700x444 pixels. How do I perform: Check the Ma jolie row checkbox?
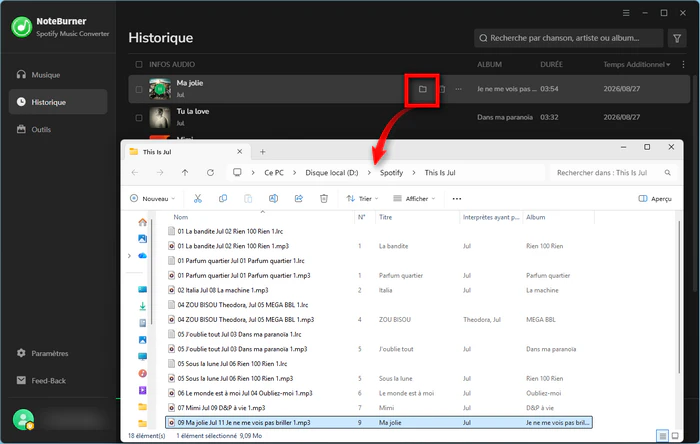coord(139,89)
